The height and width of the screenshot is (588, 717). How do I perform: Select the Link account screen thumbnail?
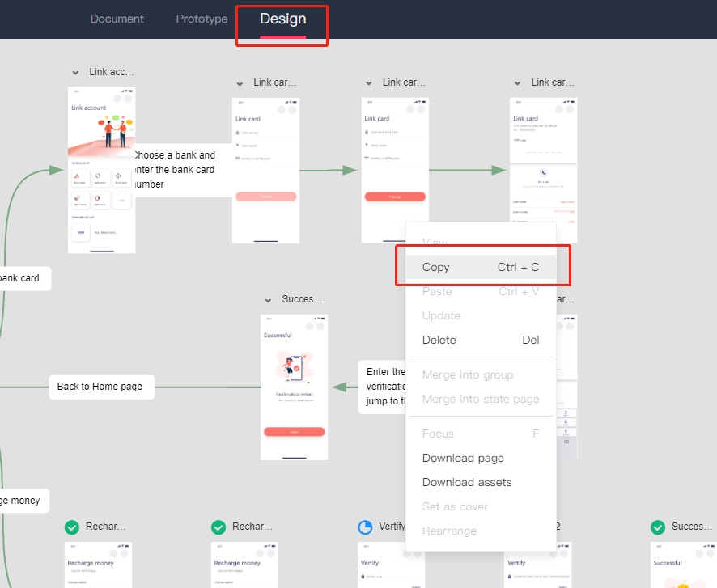(101, 170)
